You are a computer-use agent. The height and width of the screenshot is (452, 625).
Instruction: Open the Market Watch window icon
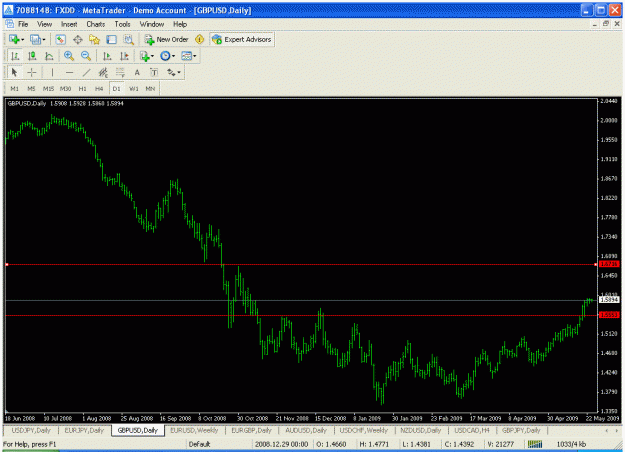[61, 39]
